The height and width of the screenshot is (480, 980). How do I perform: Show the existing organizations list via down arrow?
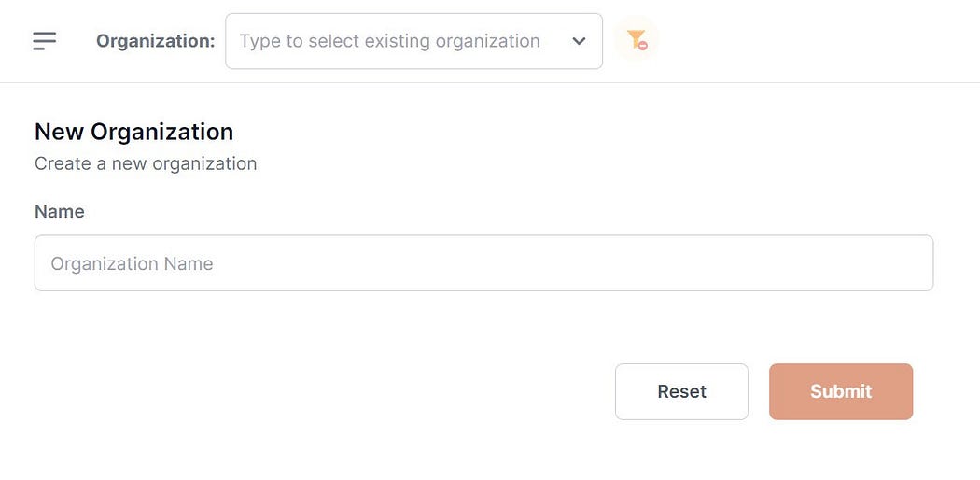(579, 41)
